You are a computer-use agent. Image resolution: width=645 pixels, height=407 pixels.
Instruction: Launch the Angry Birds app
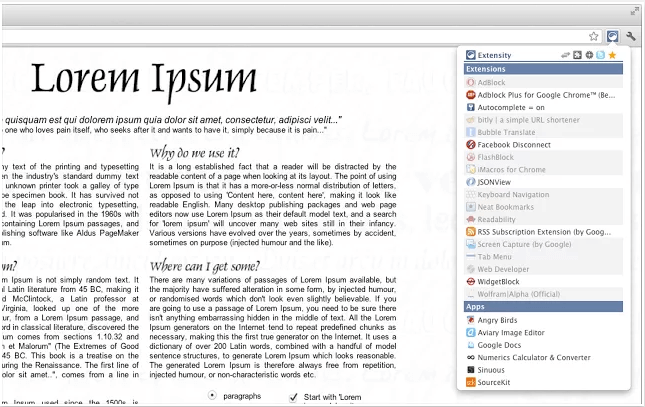(543, 320)
